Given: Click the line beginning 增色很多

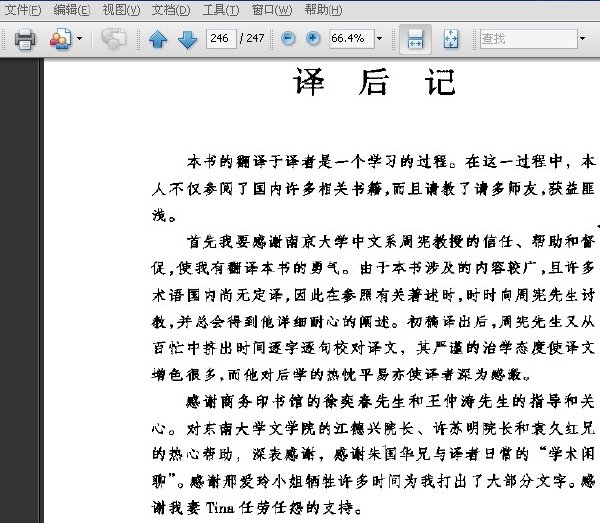Looking at the screenshot, I should click(341, 375).
